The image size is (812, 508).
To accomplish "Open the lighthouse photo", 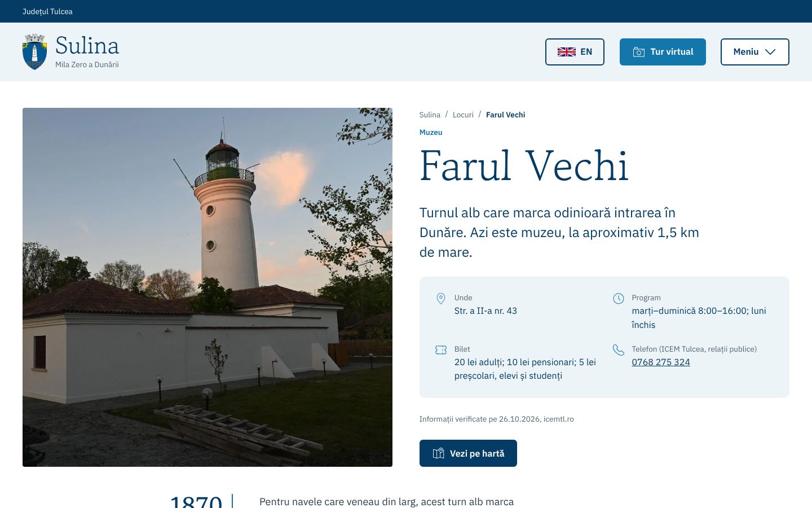I will coord(208,287).
